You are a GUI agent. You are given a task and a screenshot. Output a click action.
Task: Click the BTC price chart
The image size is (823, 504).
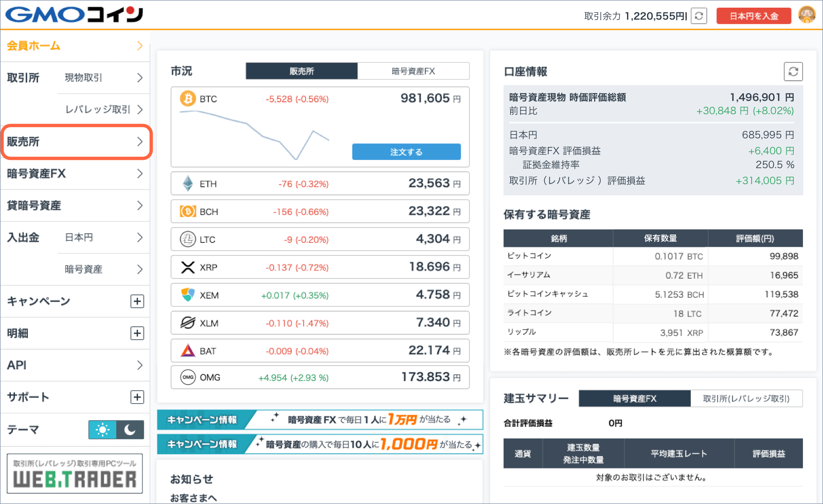click(254, 135)
